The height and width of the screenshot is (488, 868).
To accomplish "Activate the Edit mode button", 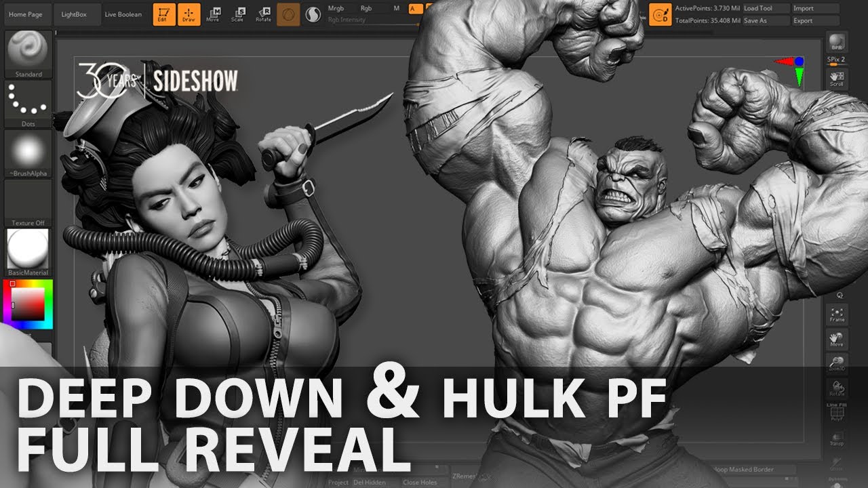I will click(x=163, y=14).
